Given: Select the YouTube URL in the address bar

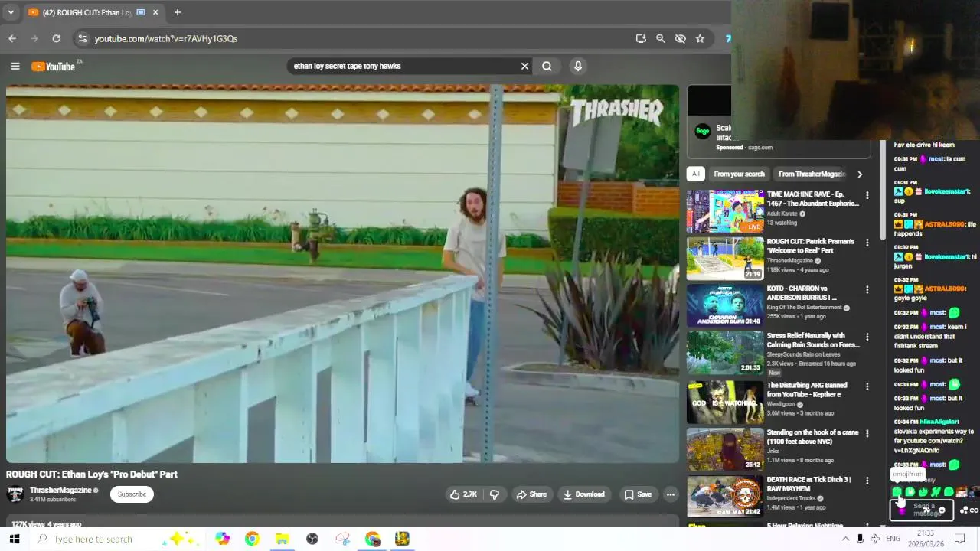Looking at the screenshot, I should coord(166,38).
